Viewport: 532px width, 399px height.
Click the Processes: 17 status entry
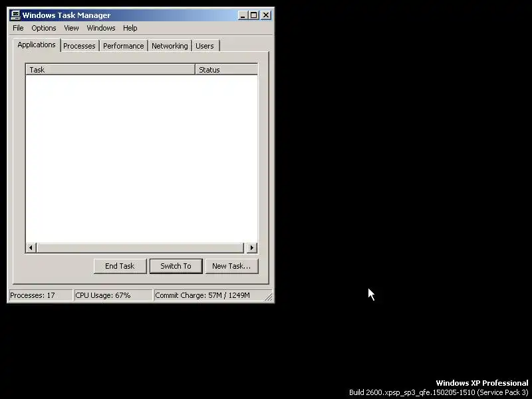40,295
